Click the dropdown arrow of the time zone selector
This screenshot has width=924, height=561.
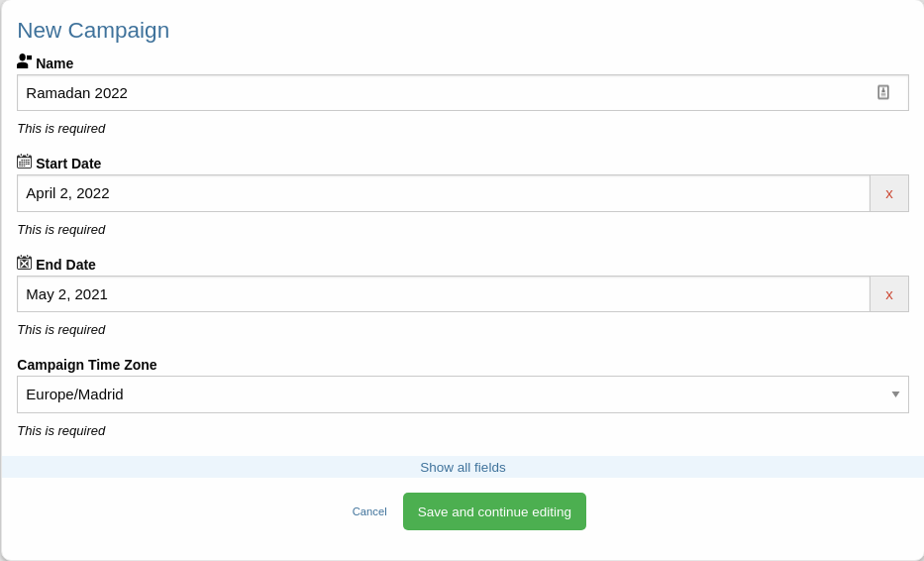(895, 394)
